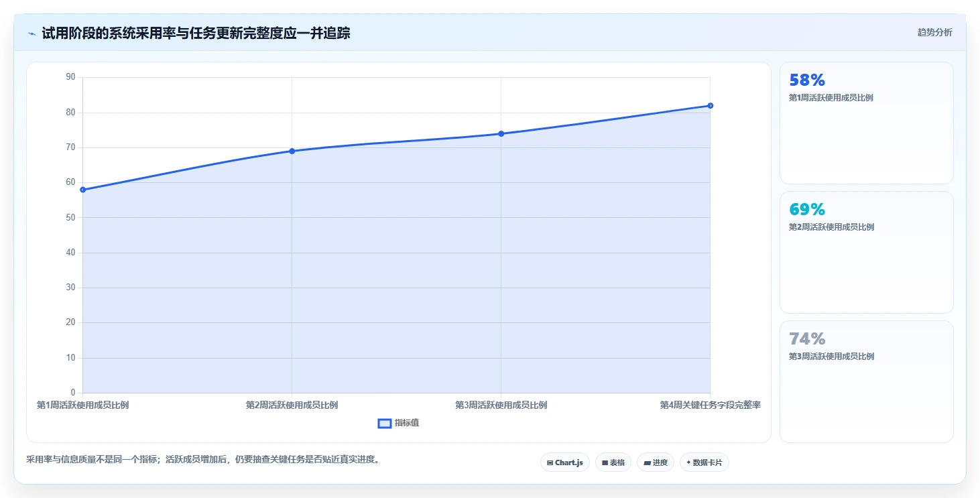Click x-axis label 第3周活跃使用成员比例

(501, 405)
